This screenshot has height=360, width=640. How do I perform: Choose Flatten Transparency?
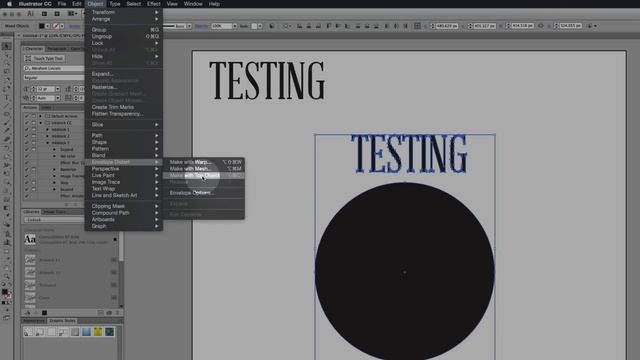124,114
